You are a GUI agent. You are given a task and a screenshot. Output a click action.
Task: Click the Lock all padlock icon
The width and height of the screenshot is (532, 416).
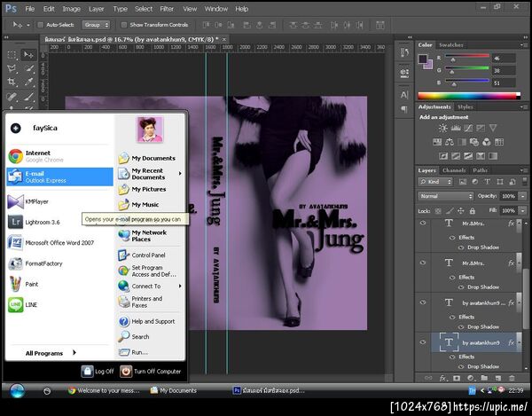tap(473, 211)
